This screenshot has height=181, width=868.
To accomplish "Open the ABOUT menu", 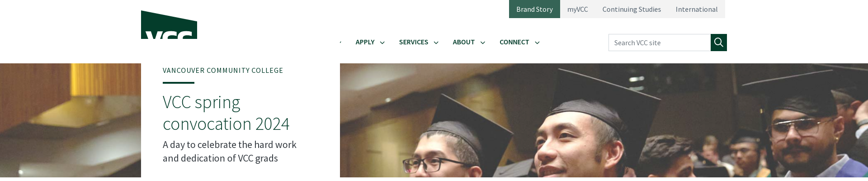I will pos(463,42).
